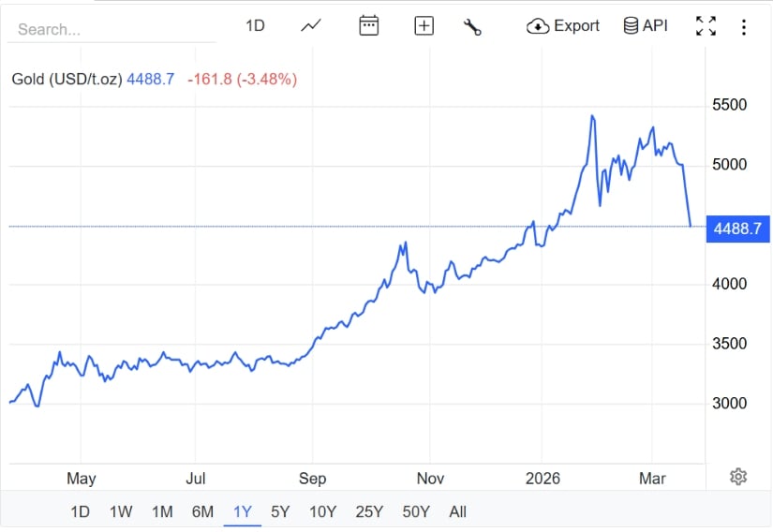Open the API database button

(646, 26)
